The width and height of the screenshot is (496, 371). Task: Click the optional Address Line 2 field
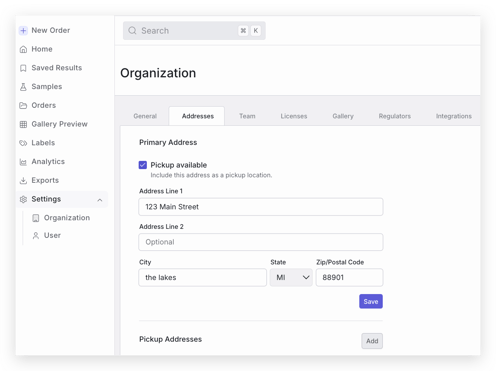261,242
